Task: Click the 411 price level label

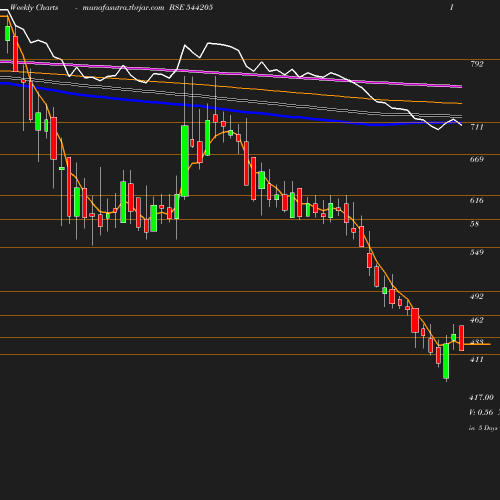Action: coord(477,359)
